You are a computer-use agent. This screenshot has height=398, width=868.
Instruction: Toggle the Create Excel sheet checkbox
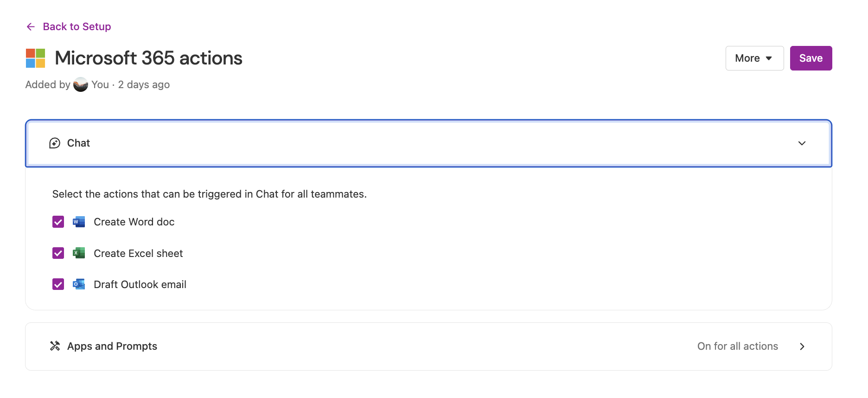[x=58, y=253]
